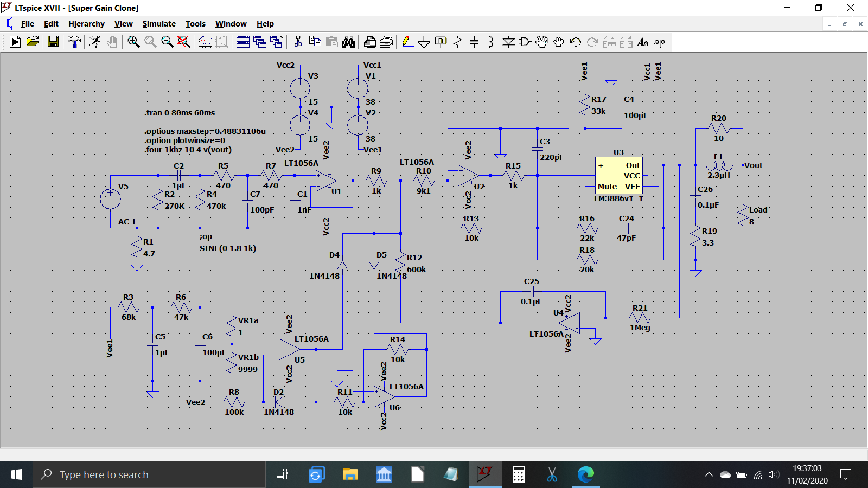Show hidden system tray icons

point(709,475)
